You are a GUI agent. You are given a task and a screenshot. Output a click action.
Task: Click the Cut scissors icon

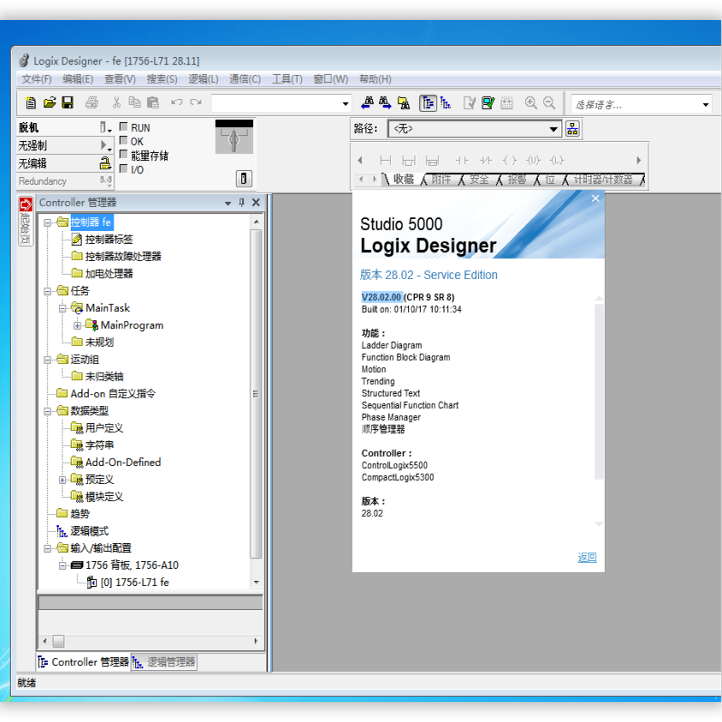tap(116, 103)
